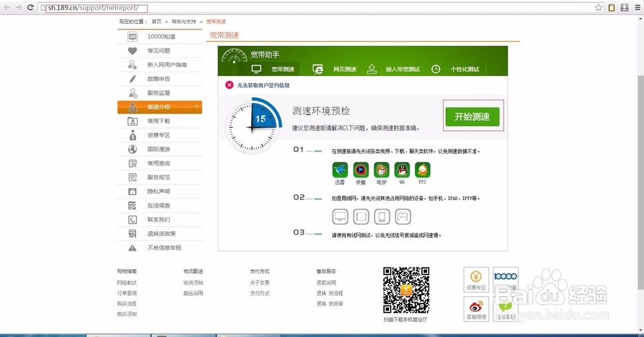
Task: Click the 常用查询 search icon
Action: pos(132,163)
